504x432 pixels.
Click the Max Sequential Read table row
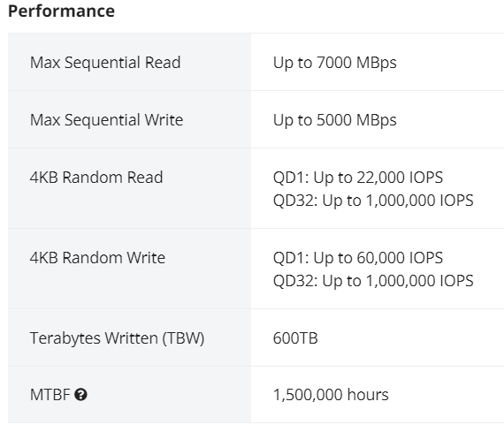pyautogui.click(x=256, y=62)
